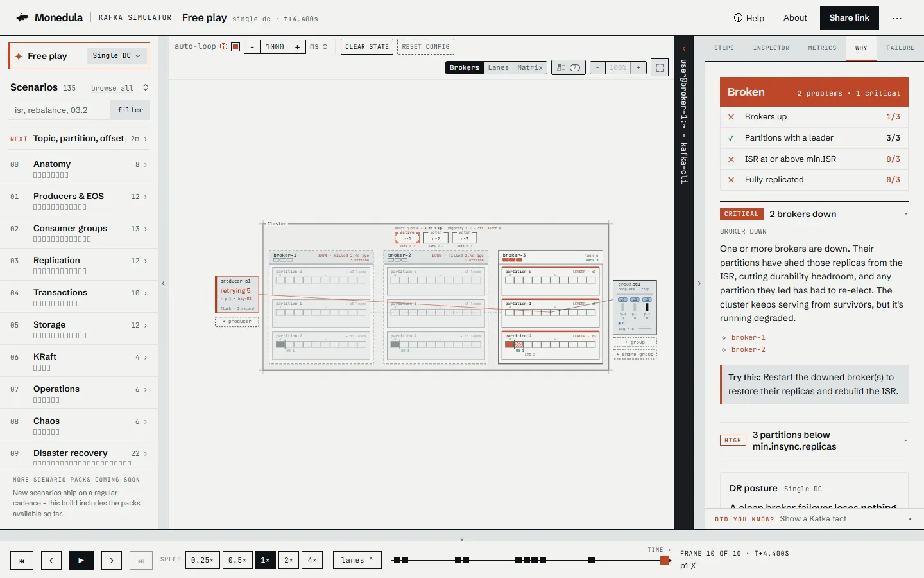Set playback speed to 0.5×

click(237, 560)
